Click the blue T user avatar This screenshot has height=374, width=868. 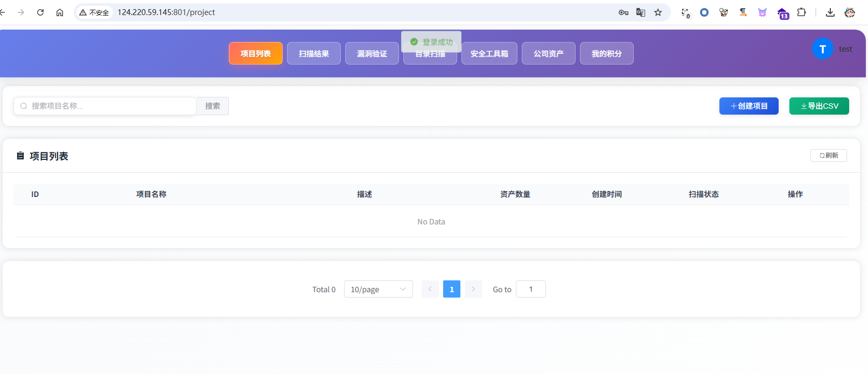point(823,49)
